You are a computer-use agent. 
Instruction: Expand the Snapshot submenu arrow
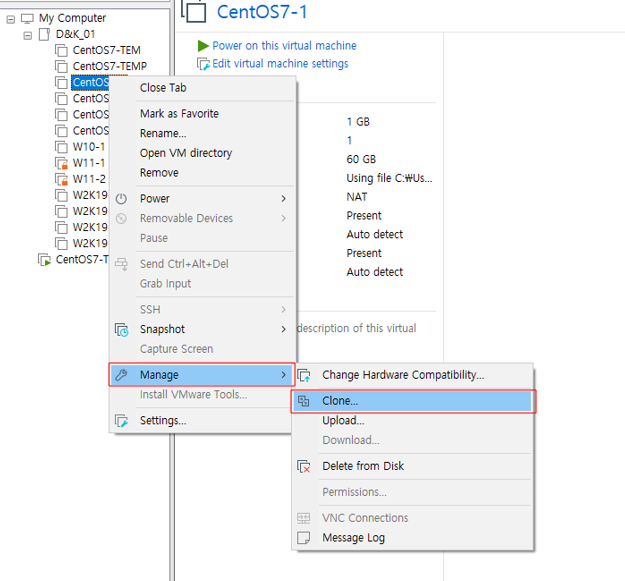[x=283, y=329]
